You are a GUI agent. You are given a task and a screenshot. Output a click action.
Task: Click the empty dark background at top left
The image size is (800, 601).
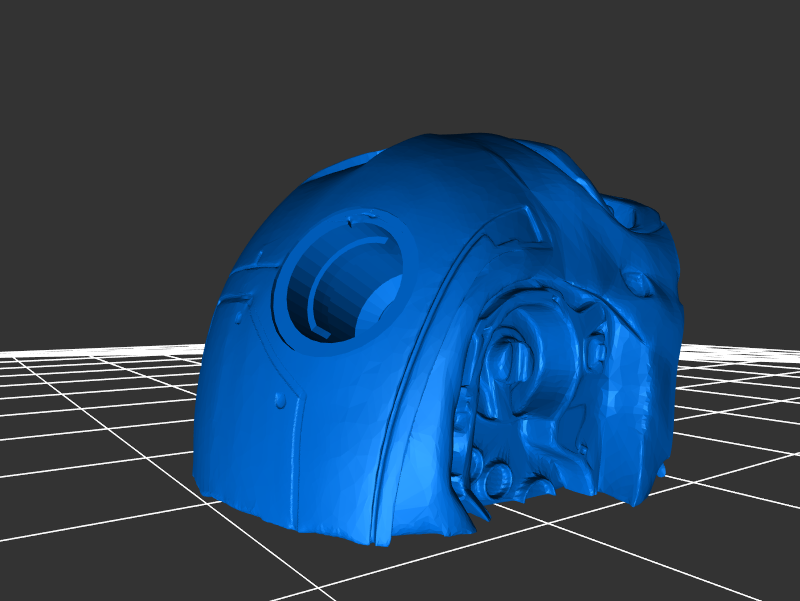point(100,80)
